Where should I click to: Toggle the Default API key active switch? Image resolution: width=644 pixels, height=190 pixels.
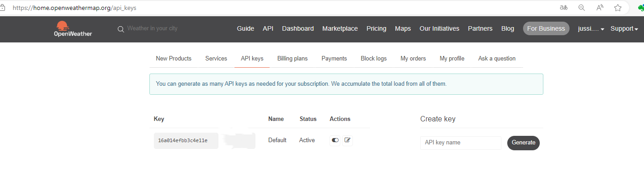click(x=335, y=140)
